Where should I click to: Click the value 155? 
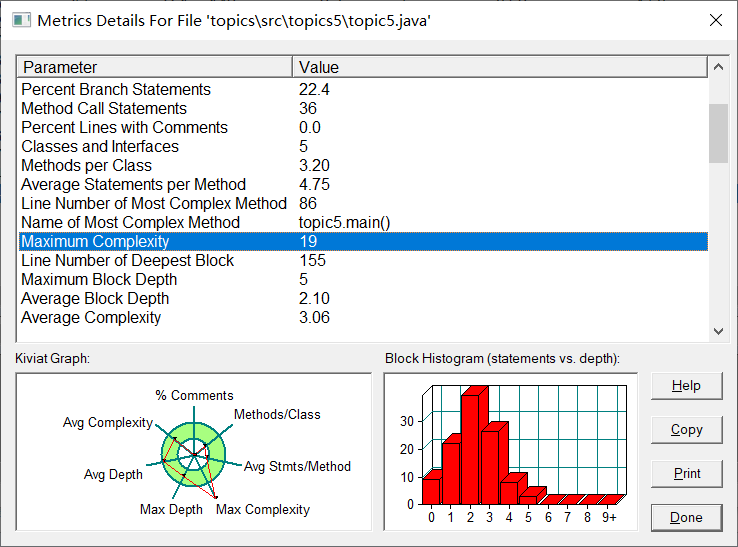(x=312, y=260)
